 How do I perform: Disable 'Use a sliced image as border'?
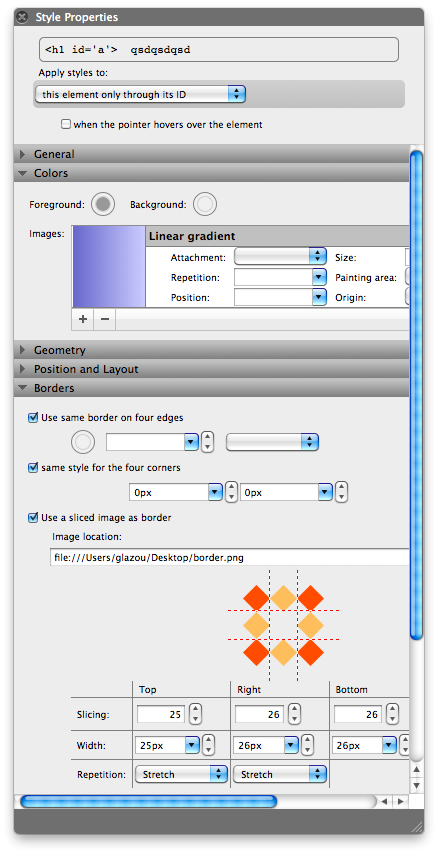[x=33, y=517]
